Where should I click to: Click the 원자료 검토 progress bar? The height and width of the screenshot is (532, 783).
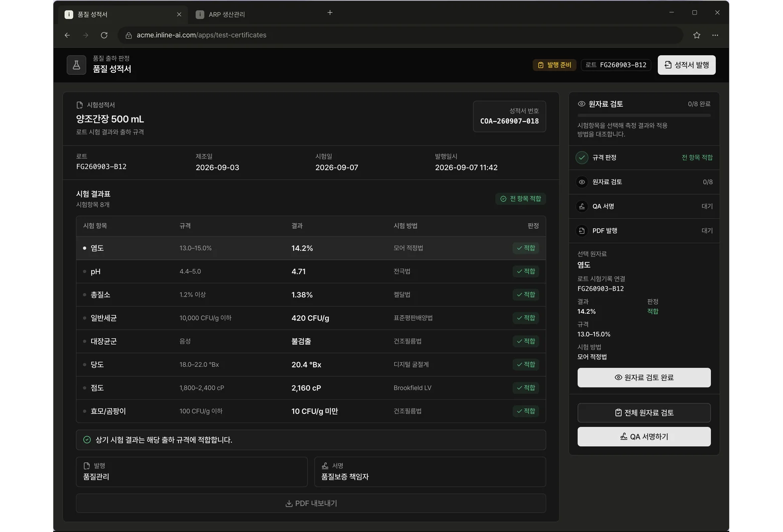coord(644,115)
